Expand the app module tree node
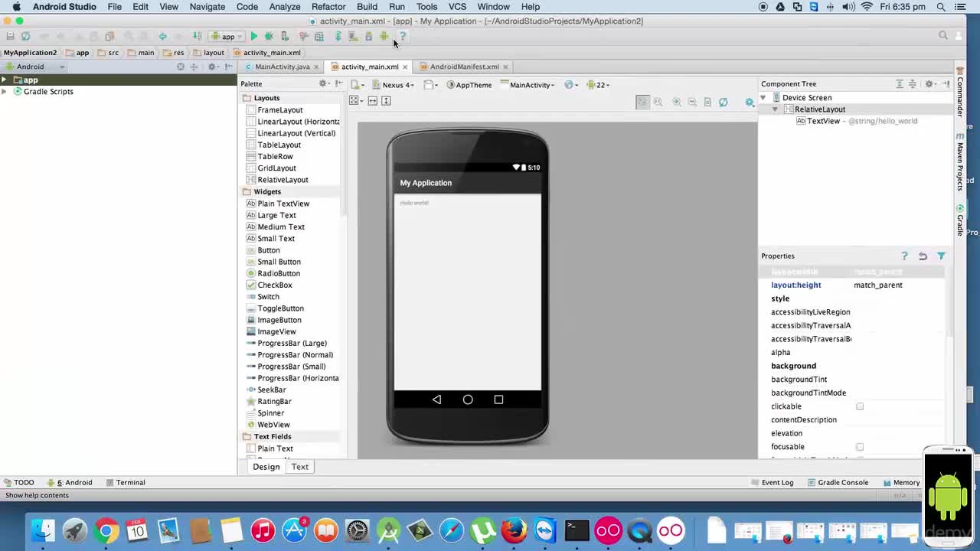Screen dimensions: 980x551 5,80
